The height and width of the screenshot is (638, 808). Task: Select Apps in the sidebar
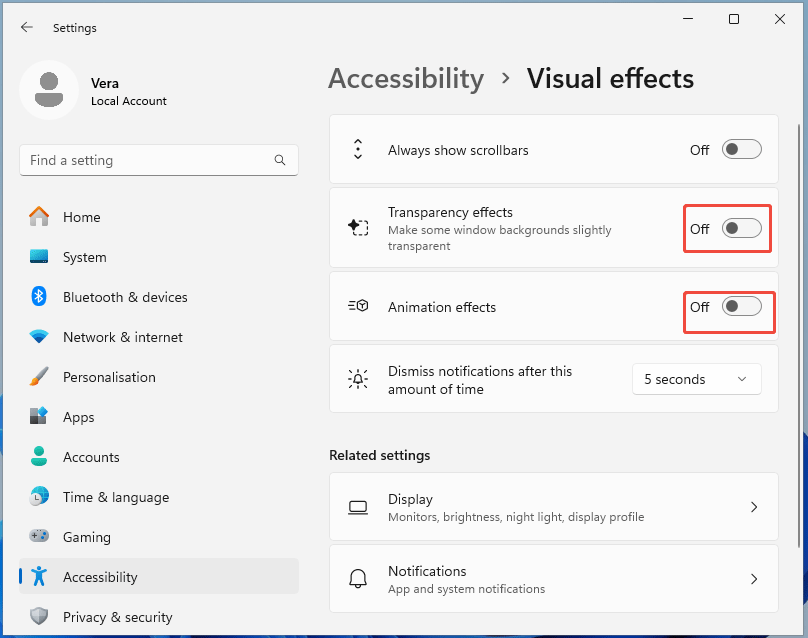[x=78, y=417]
